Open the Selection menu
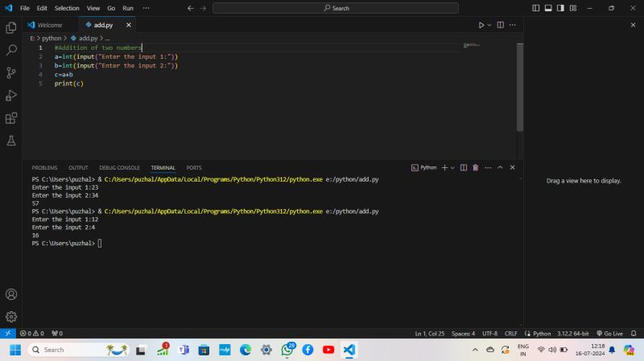The image size is (644, 361). click(x=67, y=8)
